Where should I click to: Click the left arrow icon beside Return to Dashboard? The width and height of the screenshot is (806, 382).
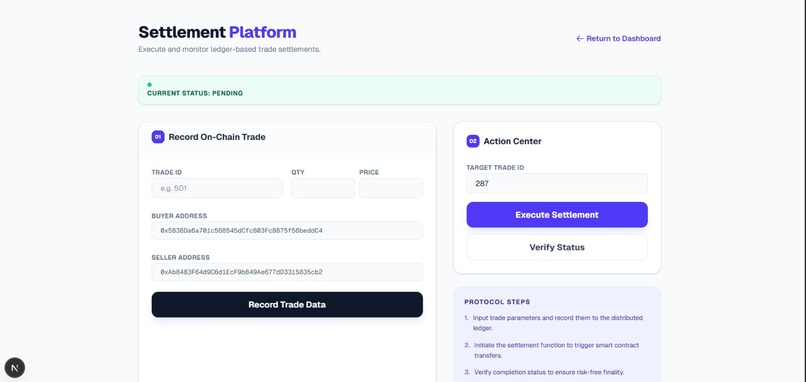(x=580, y=39)
